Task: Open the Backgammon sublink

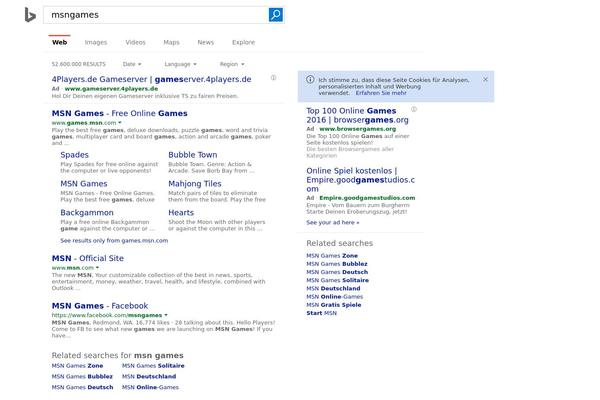Action: pos(87,212)
